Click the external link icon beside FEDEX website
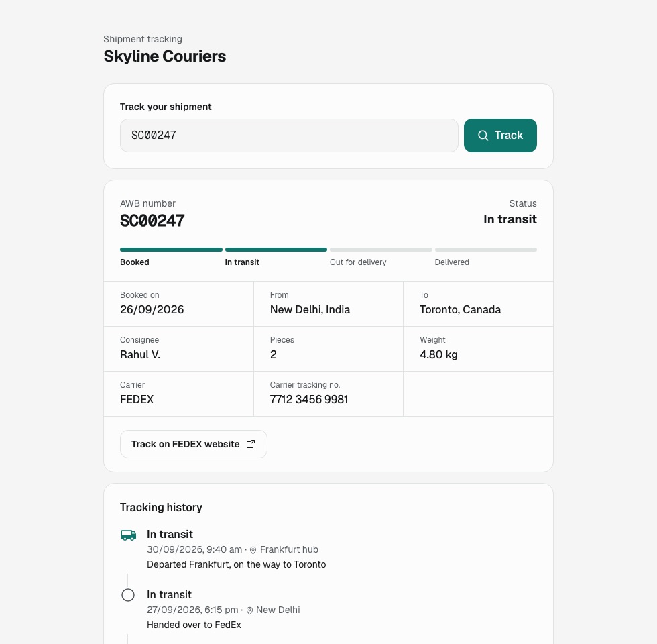The height and width of the screenshot is (644, 657). tap(251, 444)
